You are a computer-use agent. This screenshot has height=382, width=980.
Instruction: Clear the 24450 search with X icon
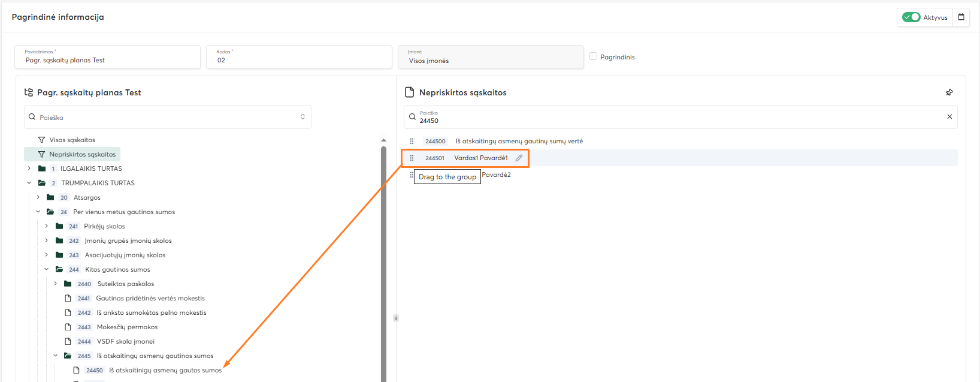[949, 117]
